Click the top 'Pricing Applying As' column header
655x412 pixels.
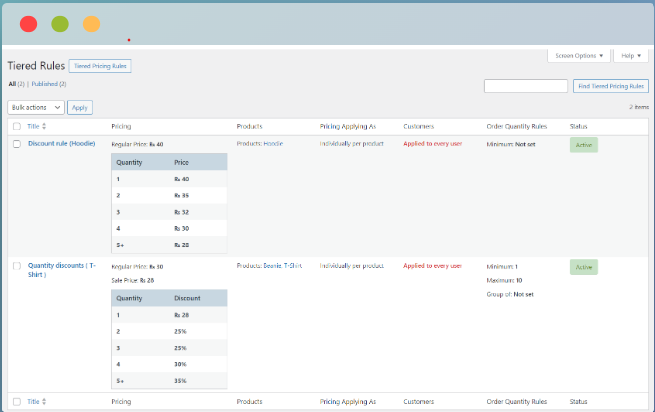[348, 126]
